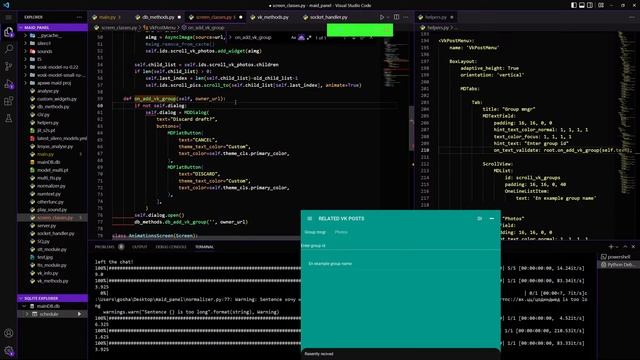
Task: Open the Search view in activity bar
Action: (9, 49)
